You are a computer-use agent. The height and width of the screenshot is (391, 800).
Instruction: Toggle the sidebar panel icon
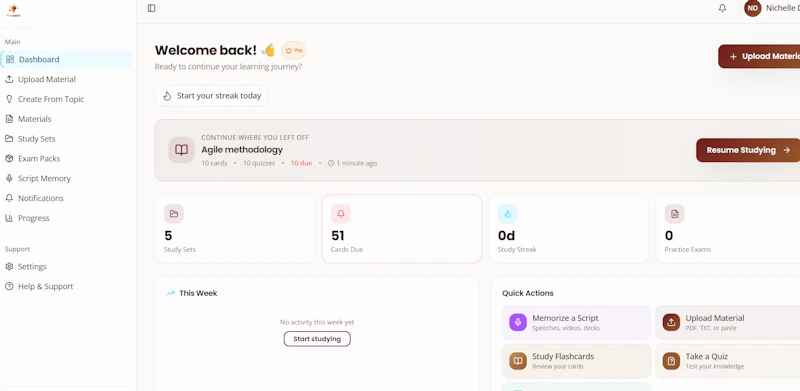[x=152, y=8]
